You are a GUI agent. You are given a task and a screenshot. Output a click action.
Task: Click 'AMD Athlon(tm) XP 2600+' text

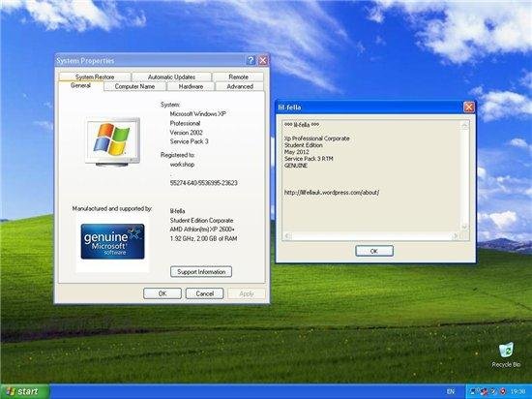pos(202,230)
